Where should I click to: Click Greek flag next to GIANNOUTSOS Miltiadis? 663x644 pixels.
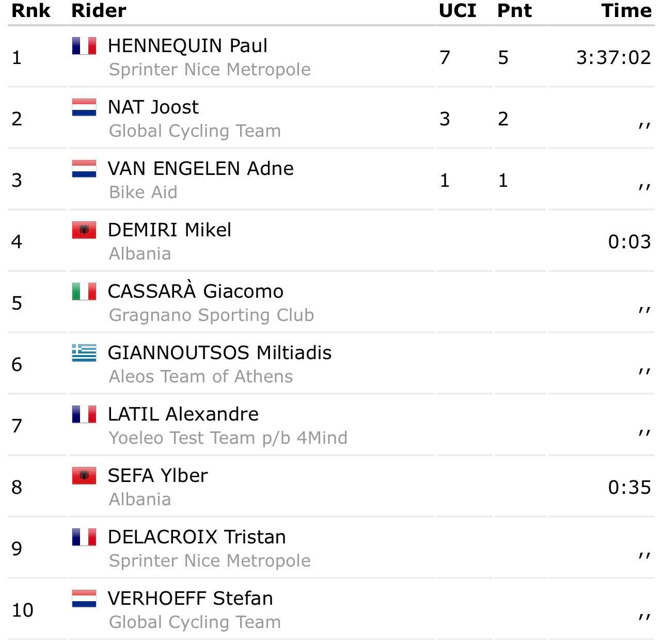click(x=84, y=353)
